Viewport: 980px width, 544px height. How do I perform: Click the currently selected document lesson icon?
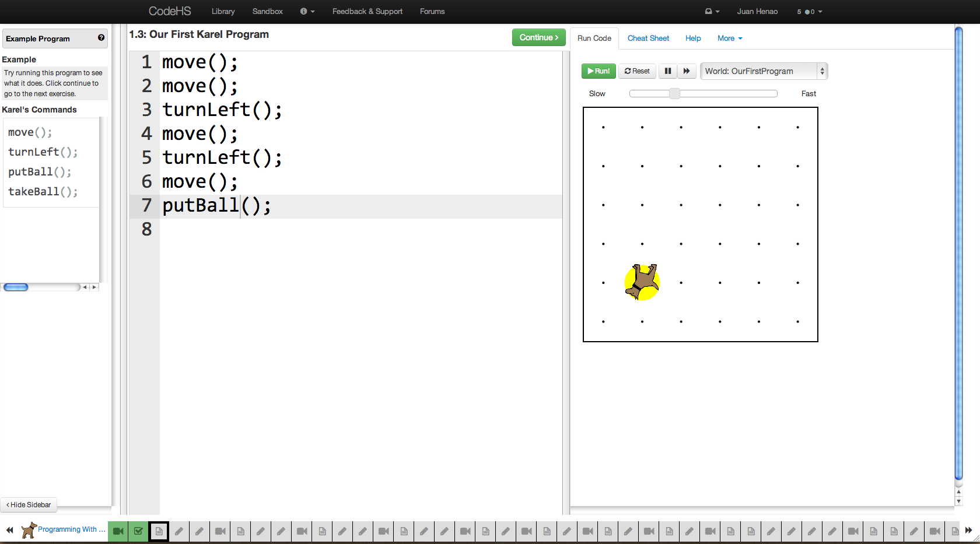pyautogui.click(x=159, y=531)
